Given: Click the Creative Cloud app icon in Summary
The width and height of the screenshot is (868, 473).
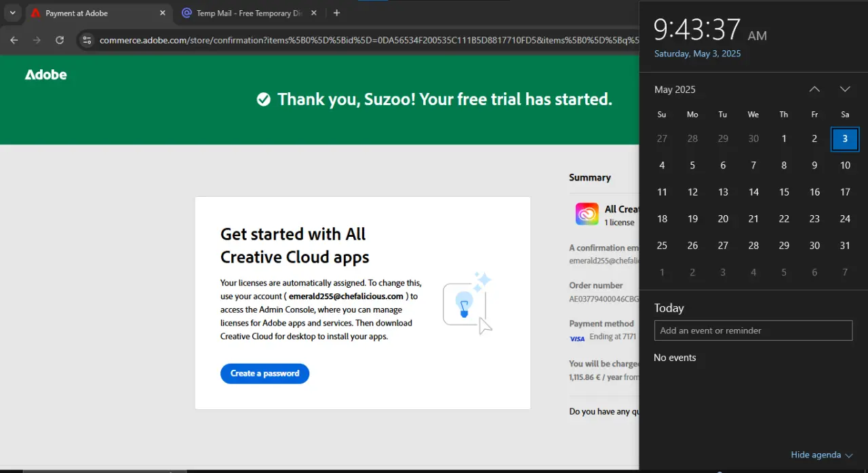Looking at the screenshot, I should (587, 214).
